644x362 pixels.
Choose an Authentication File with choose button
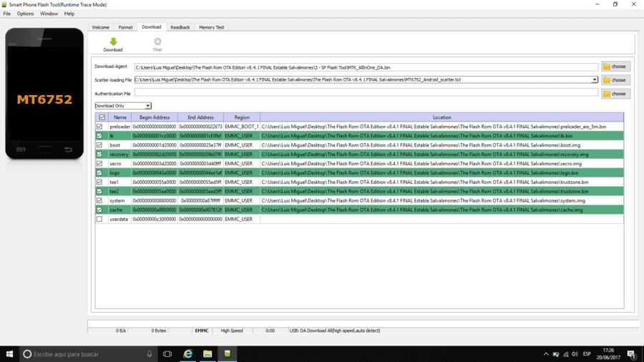click(615, 94)
